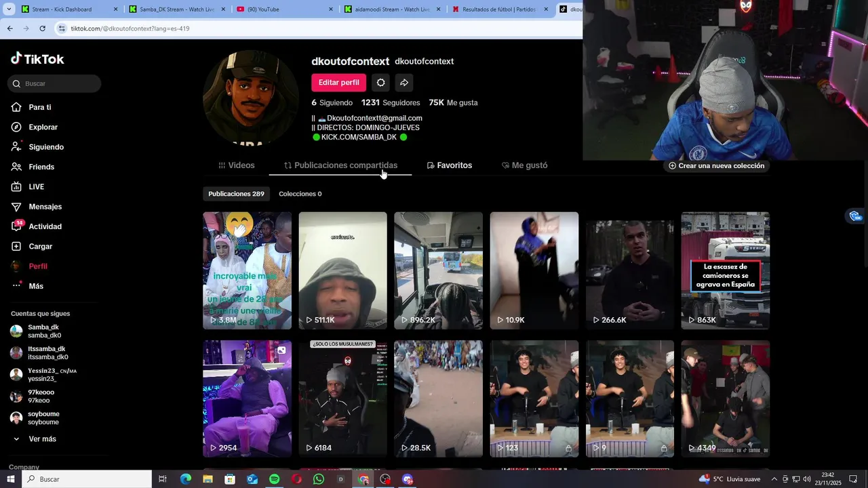This screenshot has height=488, width=868.
Task: Show hidden system tray icons
Action: point(775,479)
